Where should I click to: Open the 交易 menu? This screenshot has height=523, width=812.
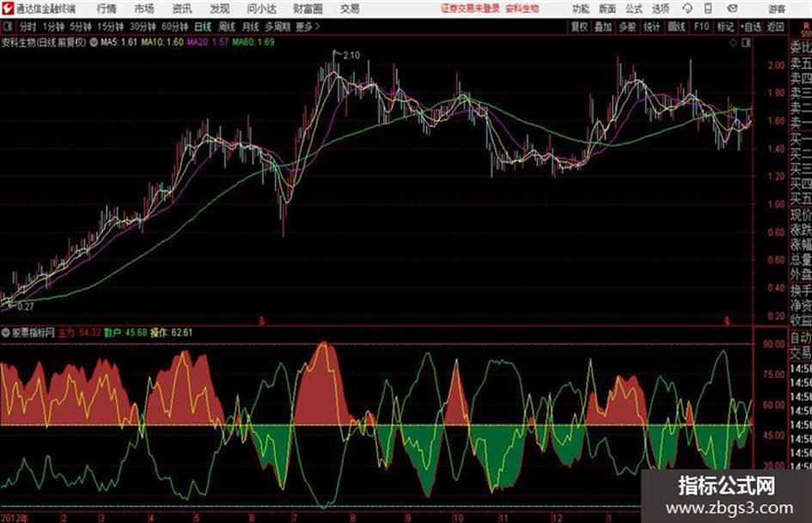click(350, 9)
